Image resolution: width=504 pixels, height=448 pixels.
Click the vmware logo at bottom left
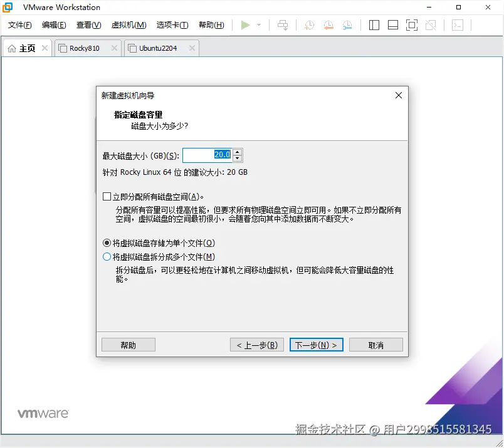tap(43, 414)
